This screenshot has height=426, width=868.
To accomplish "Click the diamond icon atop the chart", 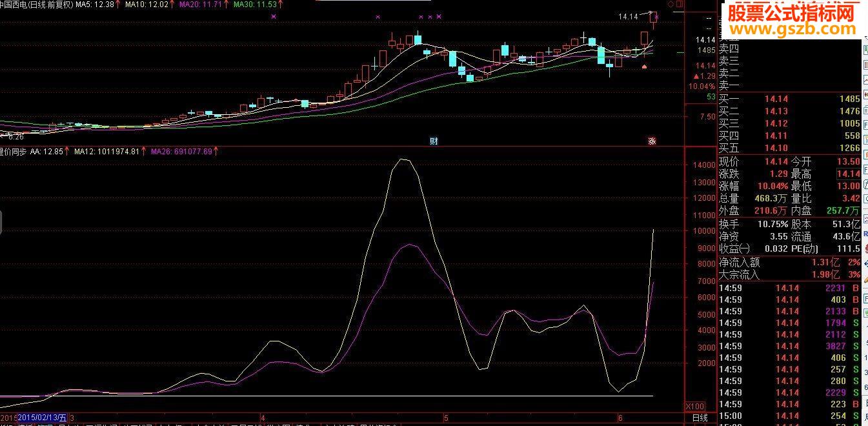I will (x=671, y=4).
